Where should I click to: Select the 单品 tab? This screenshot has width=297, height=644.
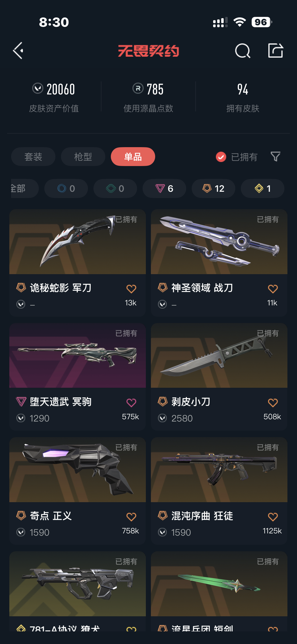point(133,157)
